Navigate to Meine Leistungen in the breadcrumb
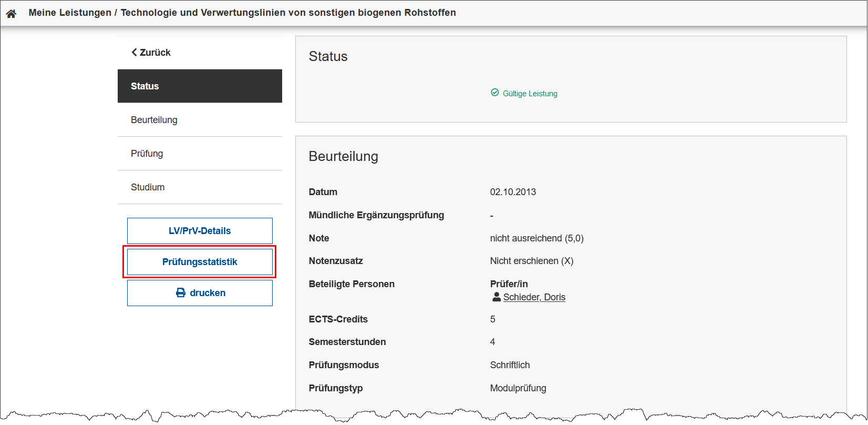Viewport: 868px width, 425px height. pyautogui.click(x=70, y=13)
